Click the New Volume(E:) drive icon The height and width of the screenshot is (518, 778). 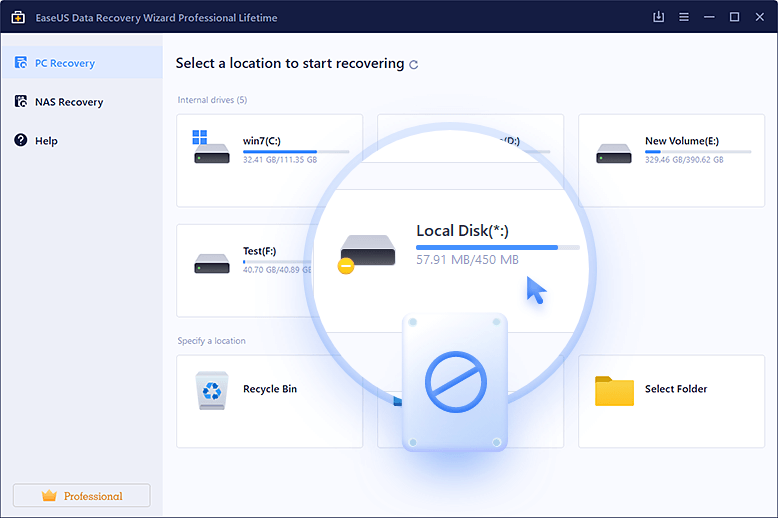[x=613, y=153]
